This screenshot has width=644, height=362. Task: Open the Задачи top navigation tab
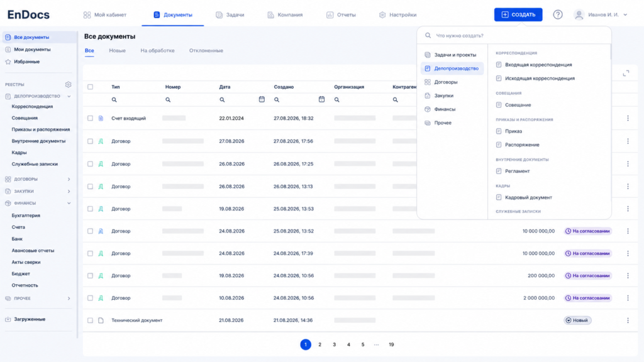click(230, 15)
